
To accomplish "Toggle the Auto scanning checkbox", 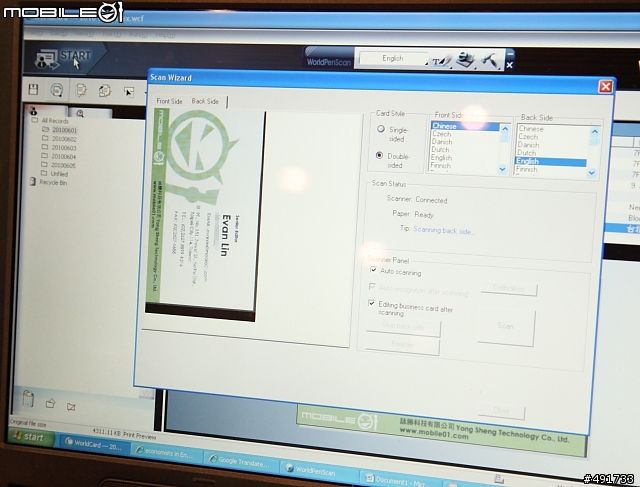I will tap(373, 269).
